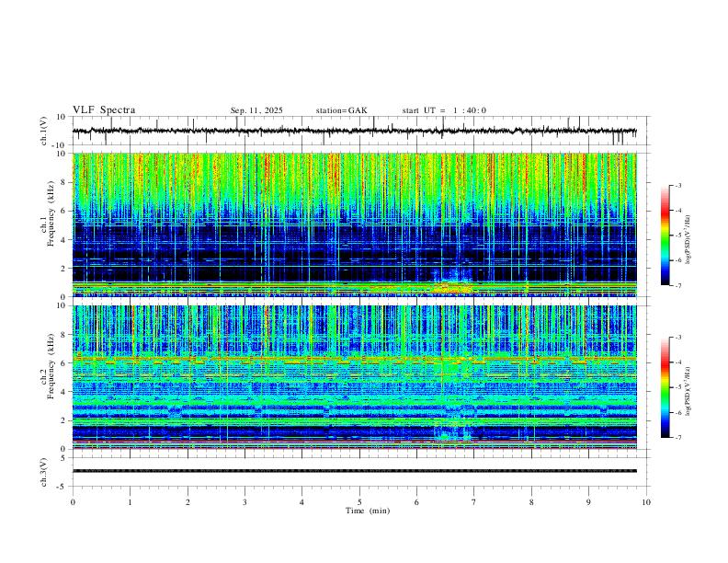Click the ch.2 spectrogram color scale bar
This screenshot has width=728, height=563.
665,387
